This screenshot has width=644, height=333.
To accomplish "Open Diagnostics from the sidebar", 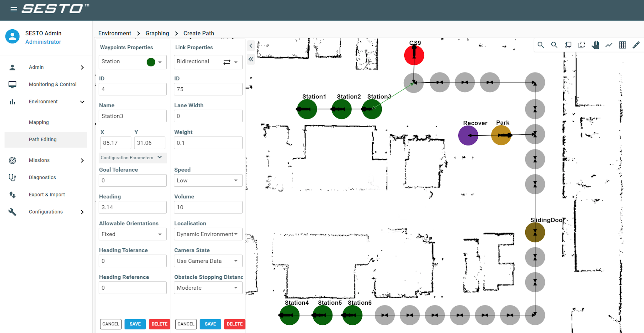I will tap(42, 177).
